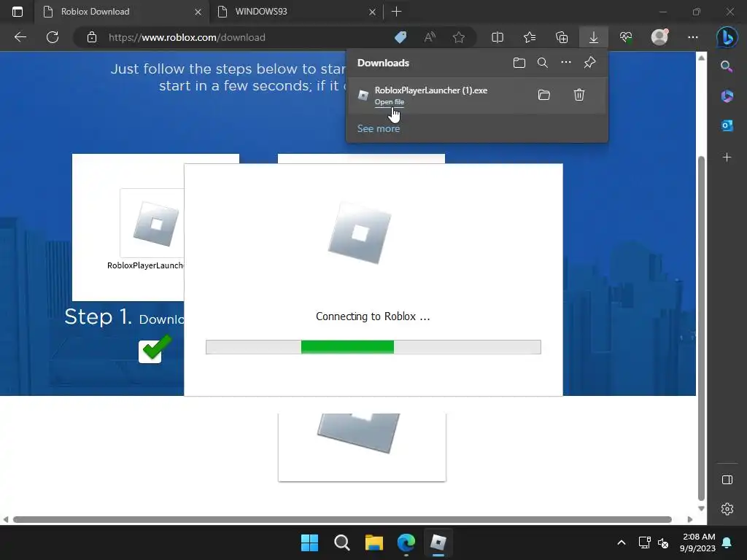Close the WINDOWS93 tab
Screen dimensions: 747x560
pyautogui.click(x=372, y=12)
